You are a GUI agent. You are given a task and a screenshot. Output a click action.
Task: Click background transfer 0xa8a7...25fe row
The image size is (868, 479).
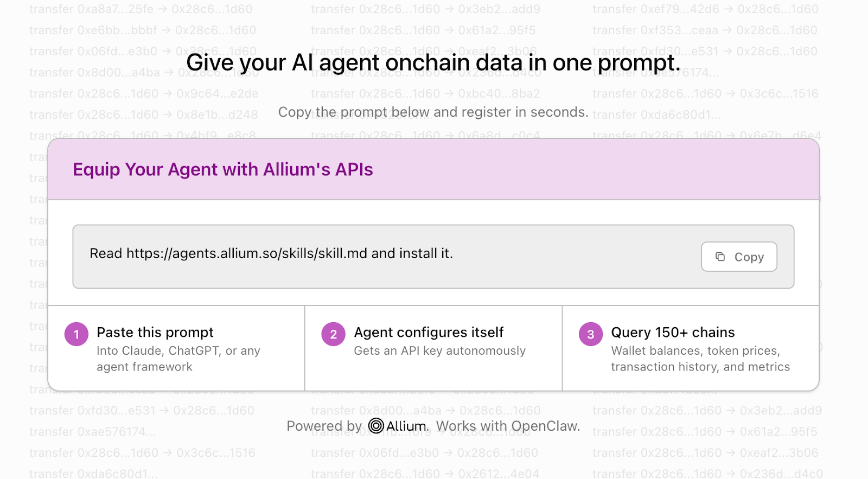pyautogui.click(x=141, y=9)
